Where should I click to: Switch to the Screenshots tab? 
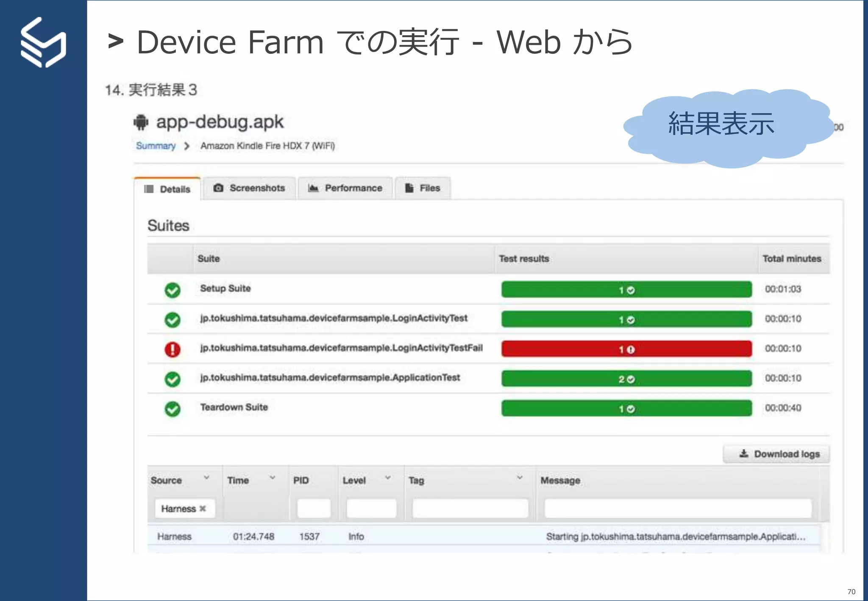click(249, 188)
